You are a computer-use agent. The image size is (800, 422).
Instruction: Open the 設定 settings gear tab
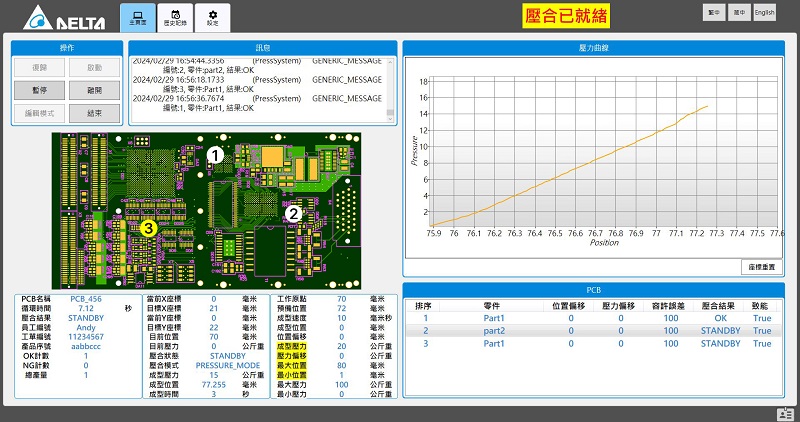213,17
